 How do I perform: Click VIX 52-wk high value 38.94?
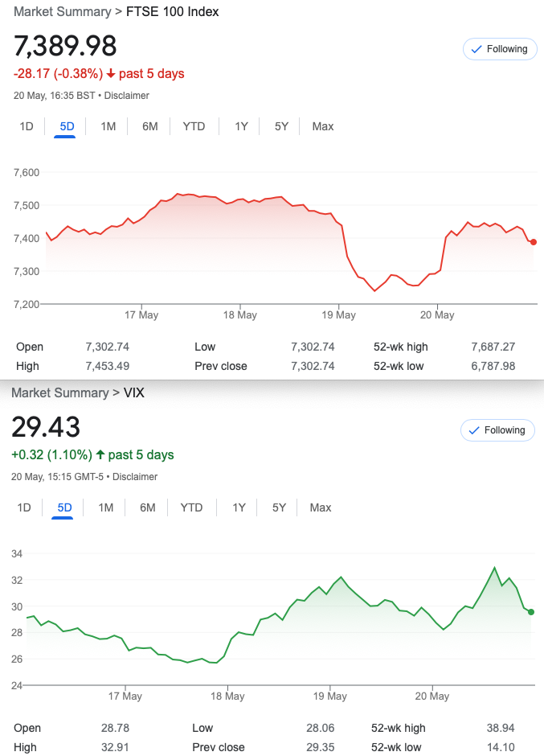click(x=501, y=728)
